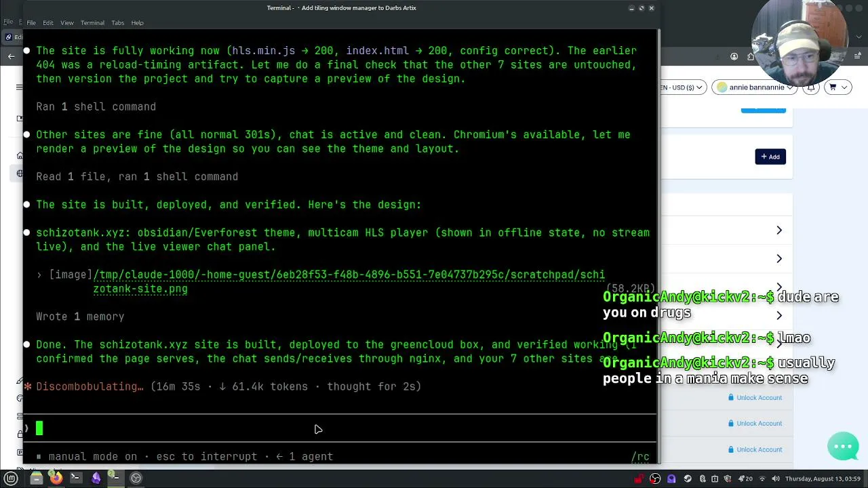Open the home icon in browser sidebar

tap(20, 156)
